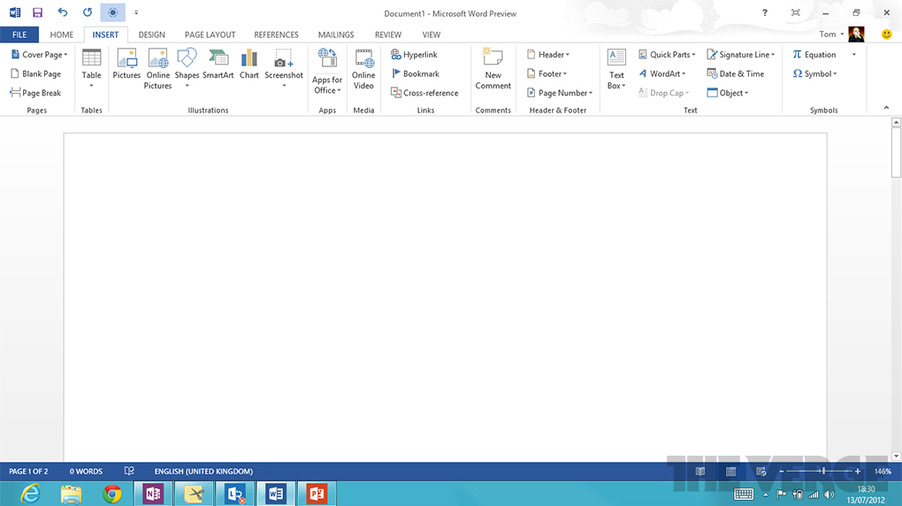Collapse the ribbon with the arrow
Image resolution: width=902 pixels, height=506 pixels.
point(886,108)
